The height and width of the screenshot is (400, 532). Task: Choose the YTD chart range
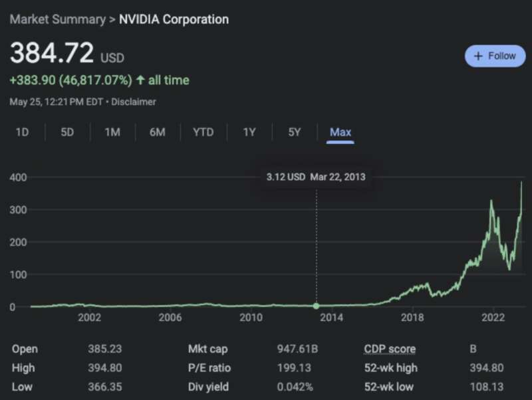click(203, 132)
